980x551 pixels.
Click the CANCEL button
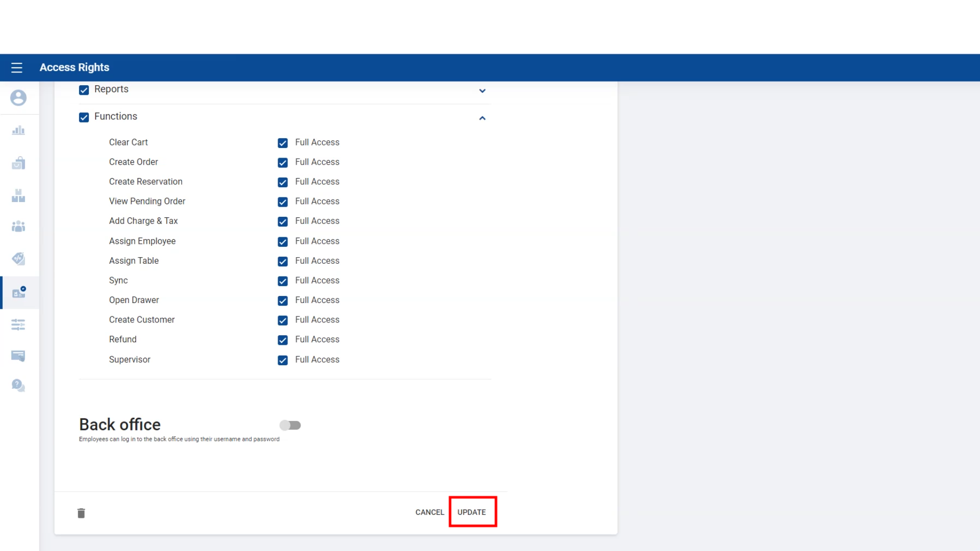429,512
